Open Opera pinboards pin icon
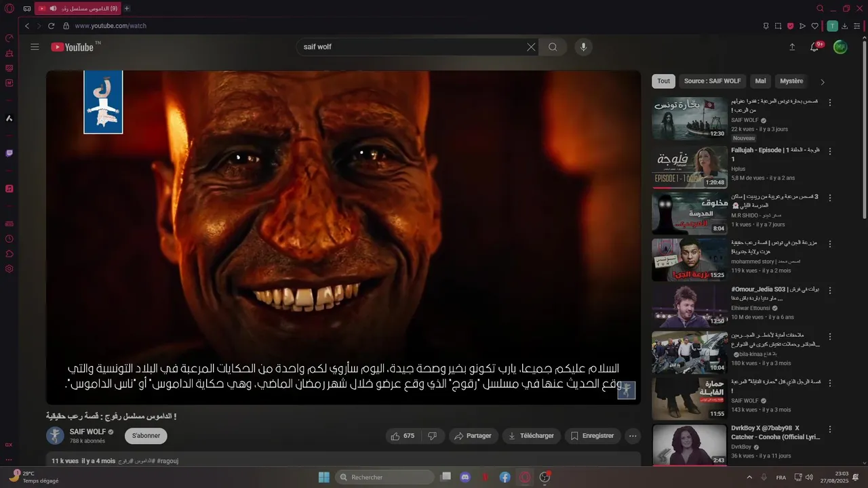This screenshot has width=868, height=488. (x=766, y=26)
